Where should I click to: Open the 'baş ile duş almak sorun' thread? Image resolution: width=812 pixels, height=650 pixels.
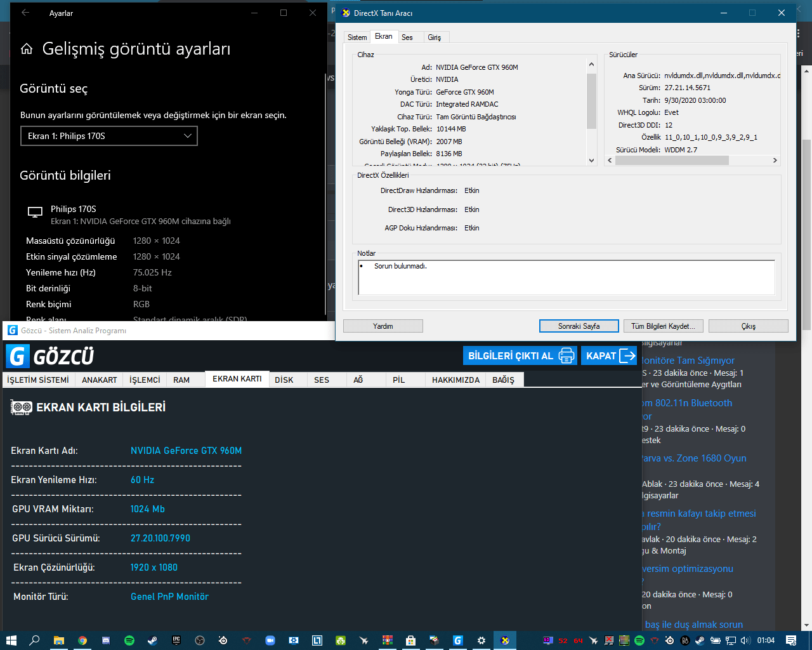pyautogui.click(x=694, y=625)
